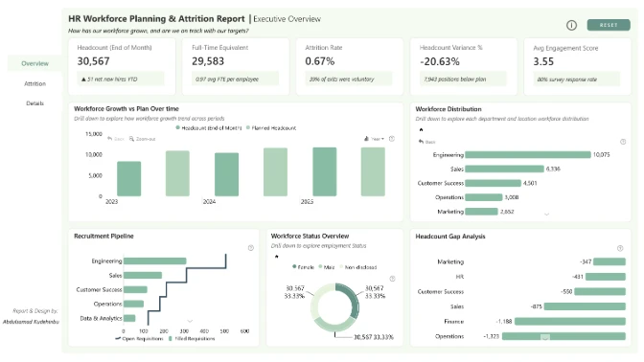The width and height of the screenshot is (644, 362).
Task: Select Sales bar in Headcount Gap Analysis
Action: [x=585, y=306]
